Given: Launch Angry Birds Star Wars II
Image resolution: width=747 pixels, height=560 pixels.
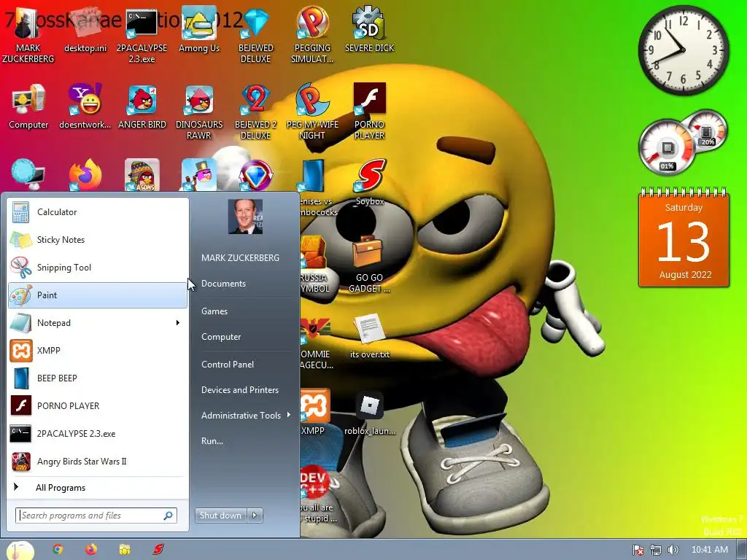Looking at the screenshot, I should (x=98, y=462).
